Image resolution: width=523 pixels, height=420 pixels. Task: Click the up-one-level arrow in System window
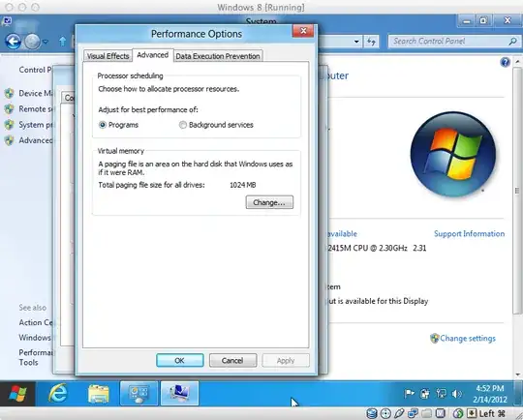pyautogui.click(x=62, y=42)
